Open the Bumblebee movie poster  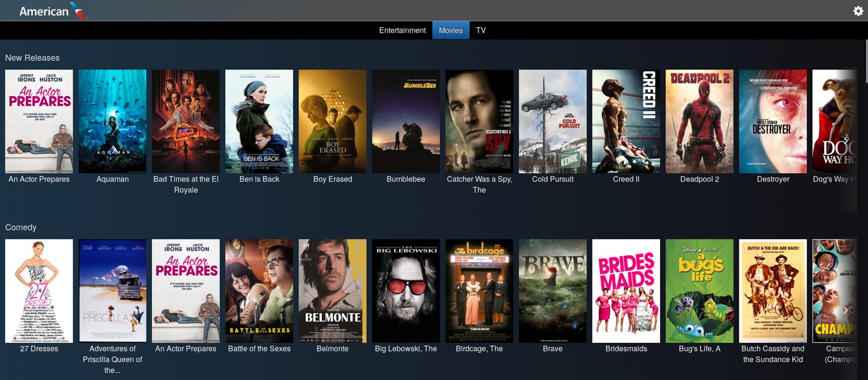(406, 121)
